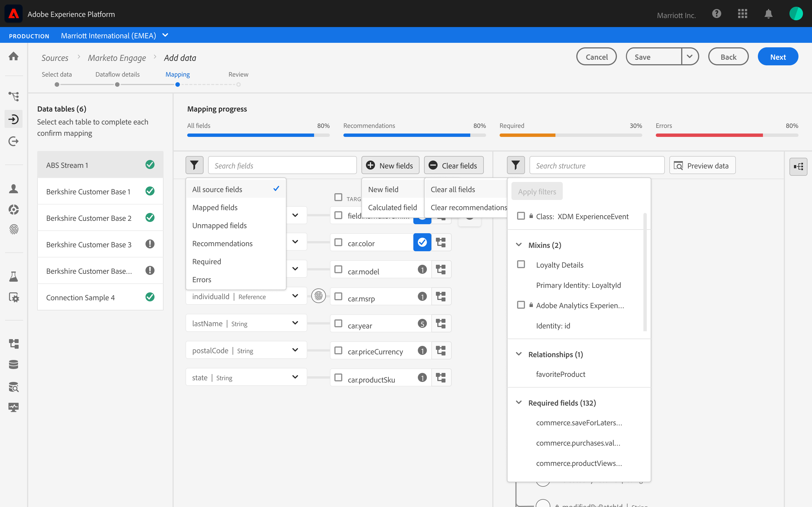Screen dimensions: 812x507
Task: Open the Preview data panel
Action: (702, 165)
